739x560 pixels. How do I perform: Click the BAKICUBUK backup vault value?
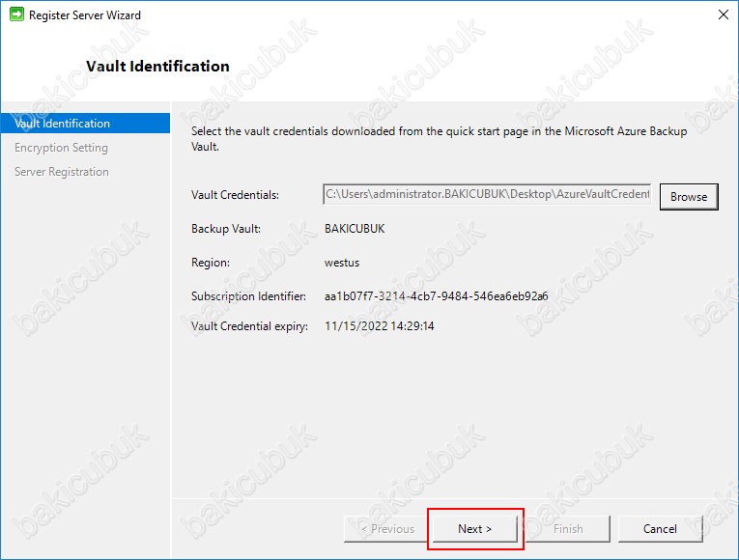point(355,229)
